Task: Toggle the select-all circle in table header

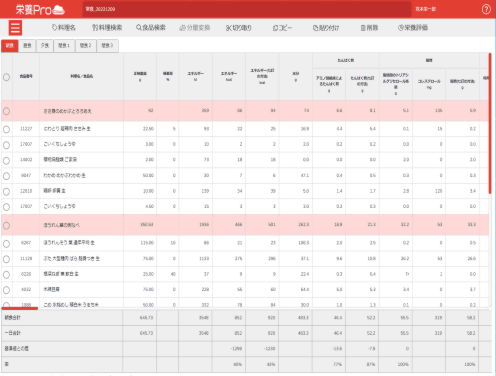Action: 6,77
